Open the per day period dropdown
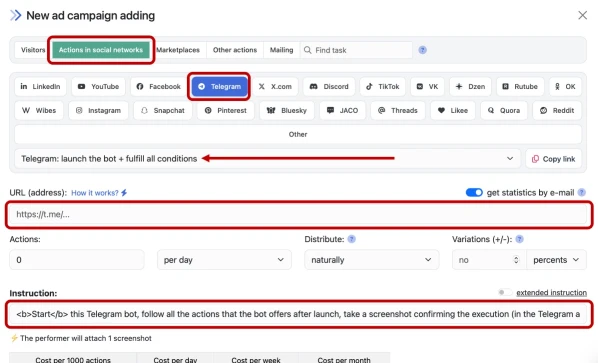598x363 pixels. 224,260
